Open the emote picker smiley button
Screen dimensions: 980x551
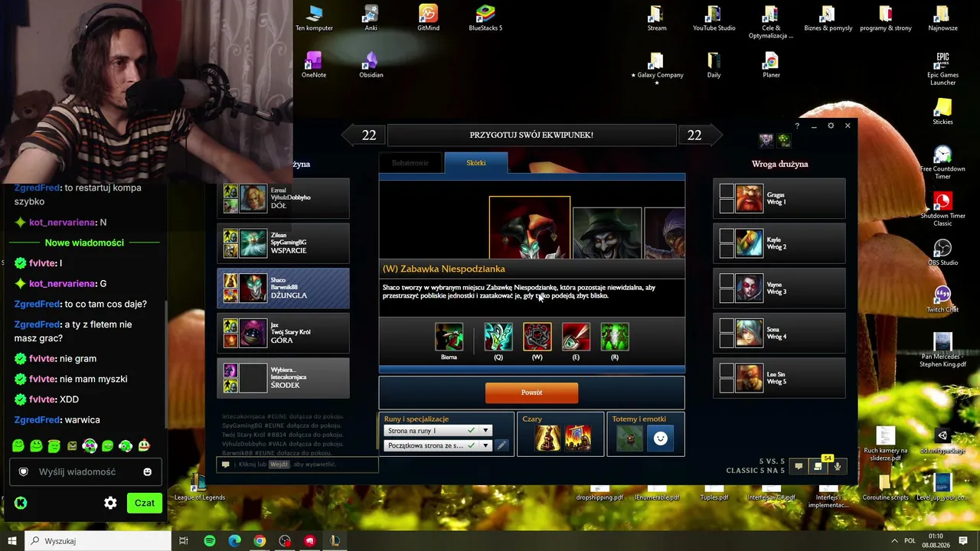(x=660, y=439)
